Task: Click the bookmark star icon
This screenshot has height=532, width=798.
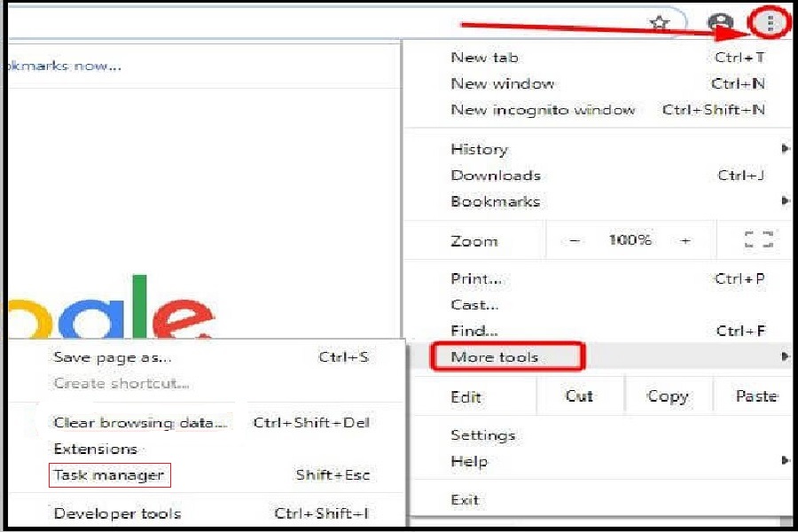Action: pyautogui.click(x=659, y=24)
